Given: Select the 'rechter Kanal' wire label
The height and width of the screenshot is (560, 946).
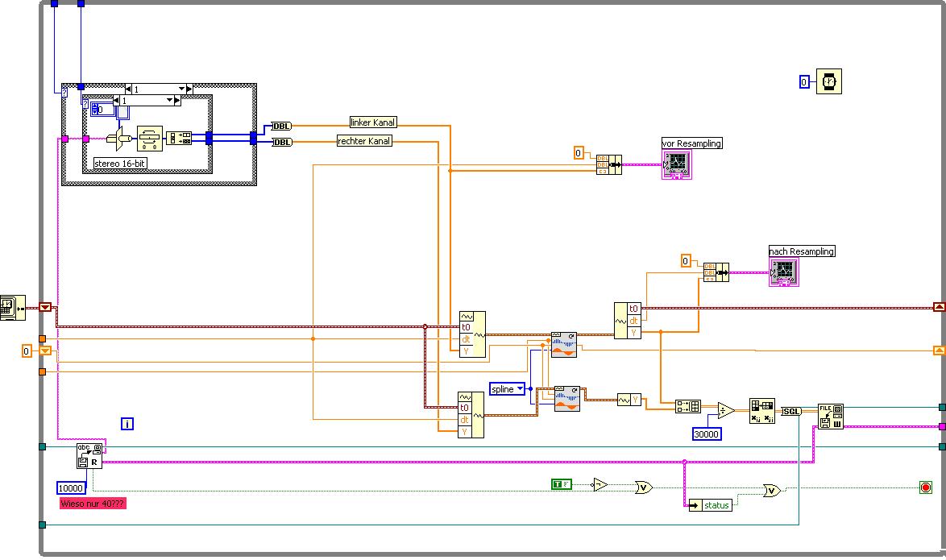Looking at the screenshot, I should (364, 141).
